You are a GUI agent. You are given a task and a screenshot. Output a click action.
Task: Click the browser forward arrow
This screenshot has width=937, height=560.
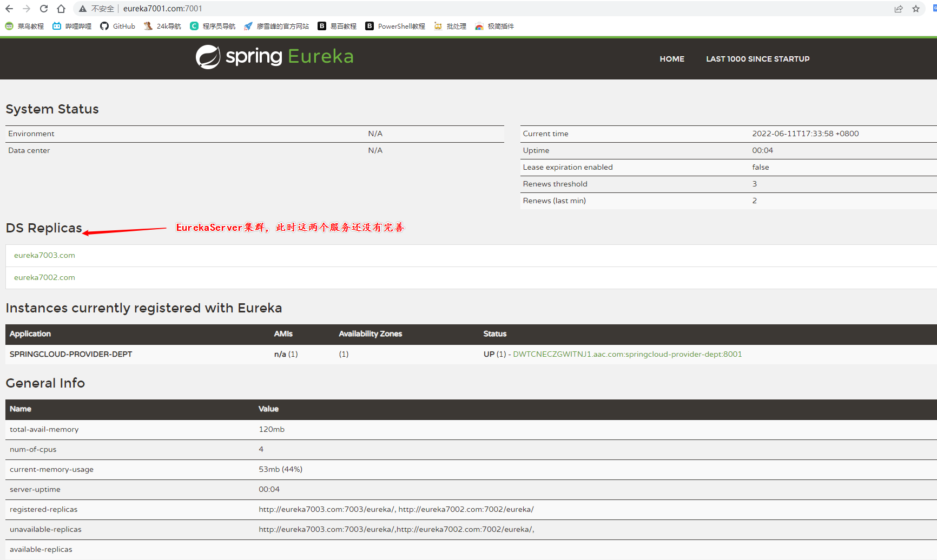[x=27, y=9]
